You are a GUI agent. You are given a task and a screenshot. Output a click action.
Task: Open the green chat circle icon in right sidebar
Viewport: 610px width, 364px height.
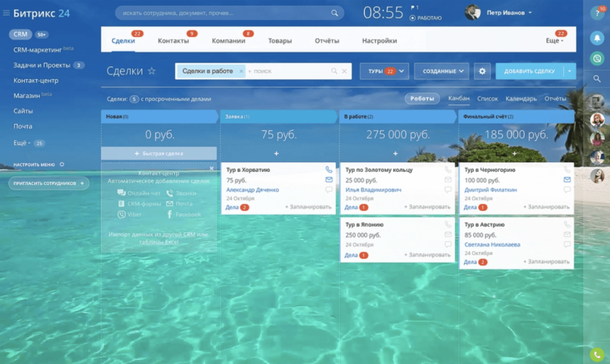click(597, 59)
